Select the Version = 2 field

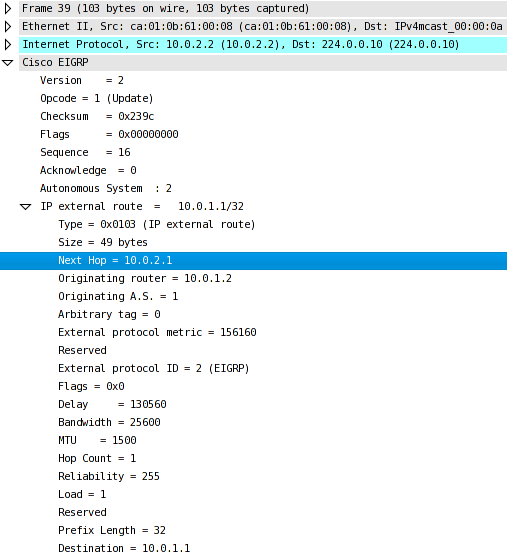pyautogui.click(x=82, y=80)
